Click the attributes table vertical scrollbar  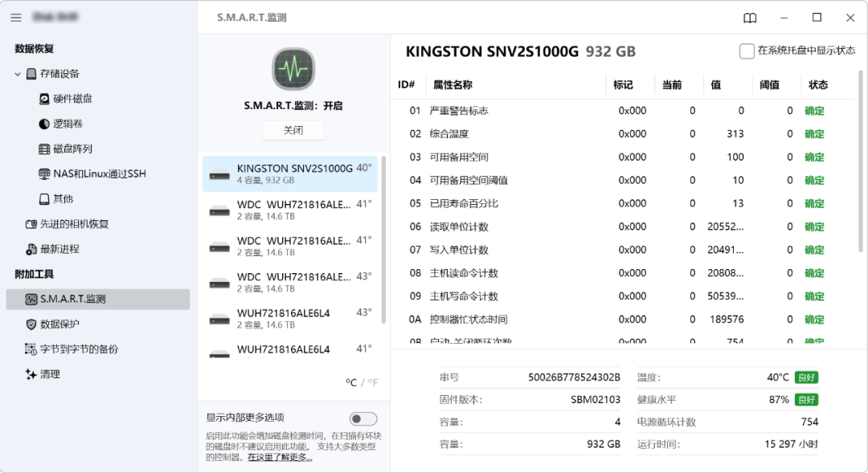coord(860,161)
